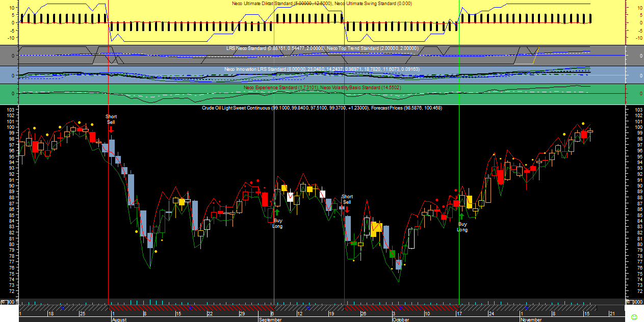The height and width of the screenshot is (322, 644).
Task: Click the green arrow above September Buy Long
Action: pos(277,212)
